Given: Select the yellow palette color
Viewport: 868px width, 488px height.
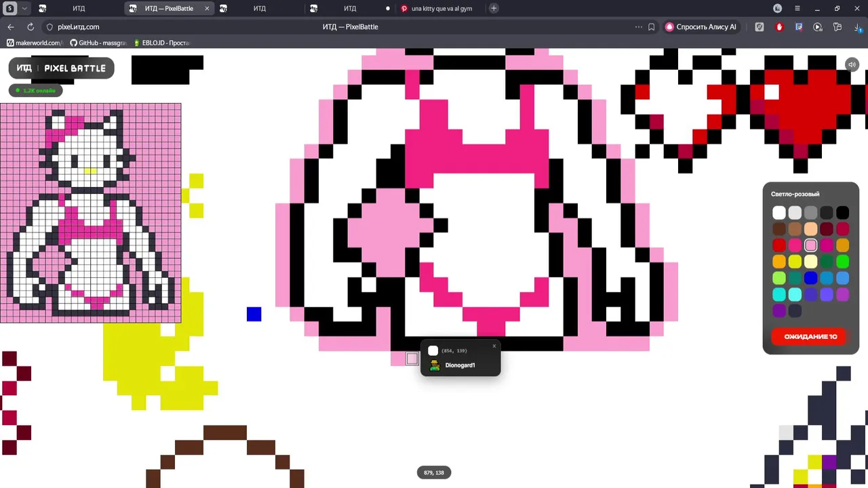Looking at the screenshot, I should (795, 262).
